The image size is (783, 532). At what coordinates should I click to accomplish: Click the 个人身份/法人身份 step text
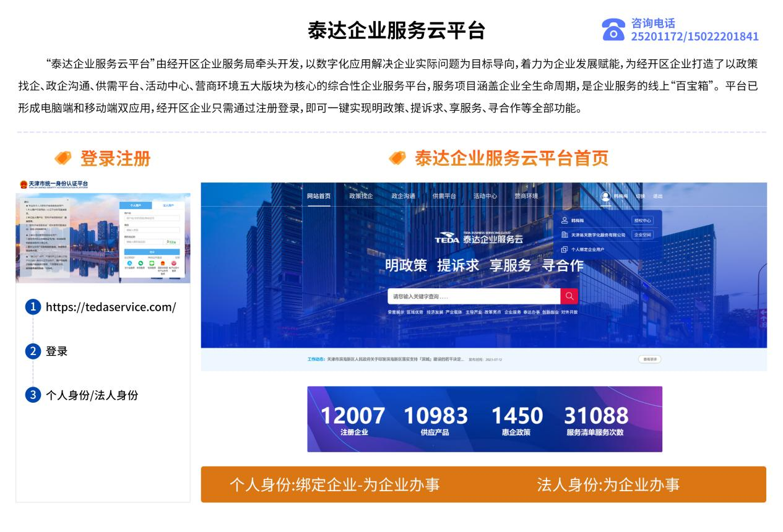(92, 395)
